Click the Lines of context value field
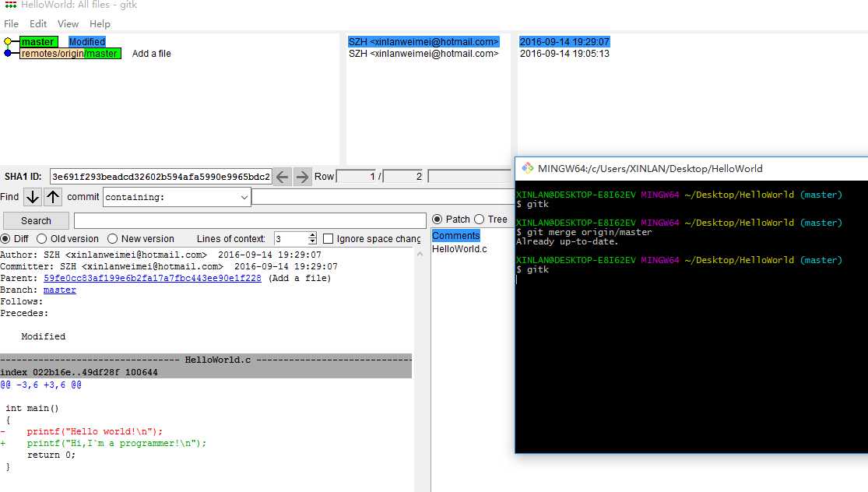Screen dimensions: 868x492 pos(291,238)
